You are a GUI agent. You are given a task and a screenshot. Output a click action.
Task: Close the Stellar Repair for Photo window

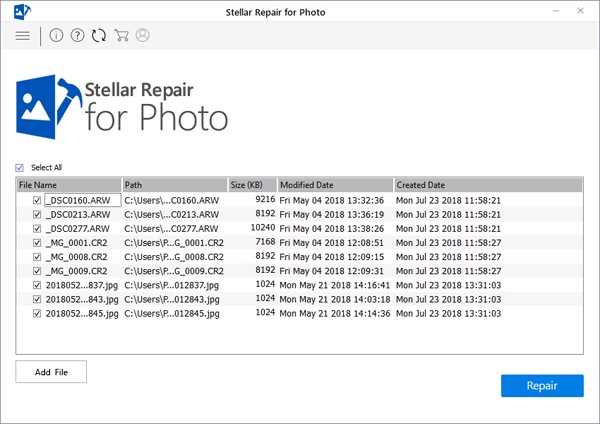pos(580,11)
